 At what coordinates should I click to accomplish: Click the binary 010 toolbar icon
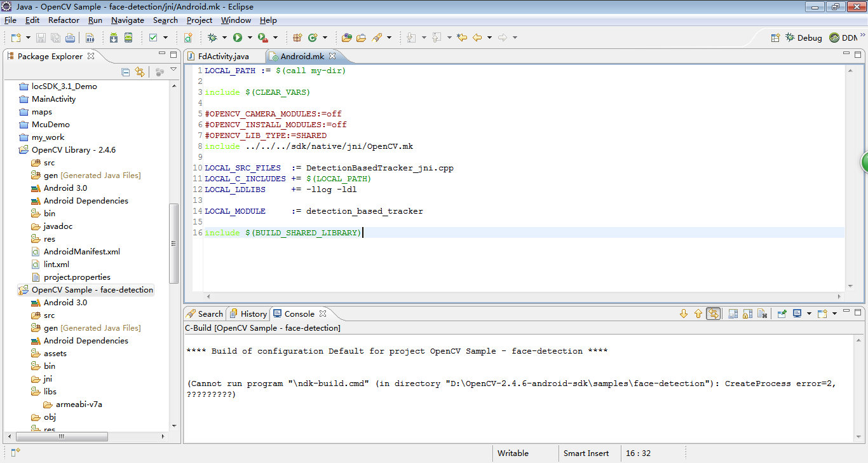coord(90,38)
